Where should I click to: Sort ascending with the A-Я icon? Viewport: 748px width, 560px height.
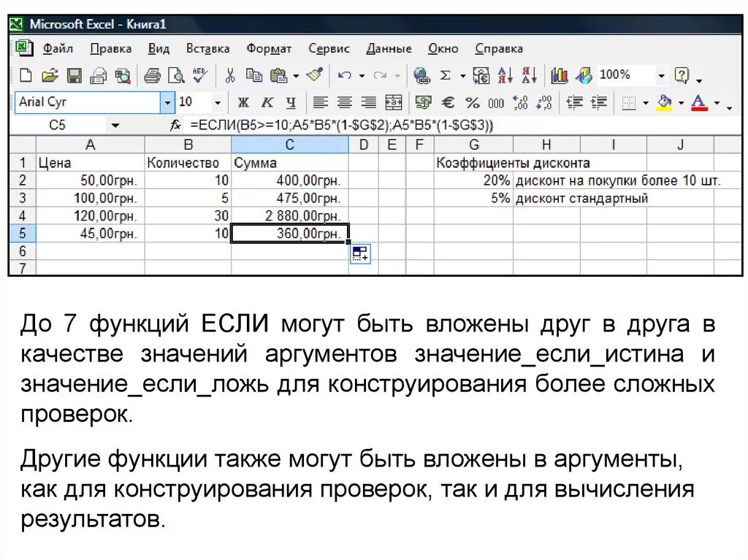[505, 75]
